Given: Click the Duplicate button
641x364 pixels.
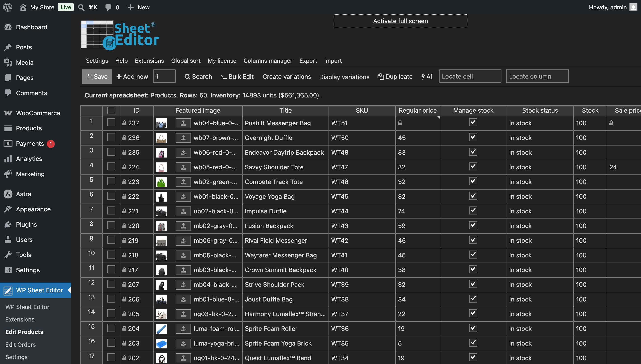Looking at the screenshot, I should [x=395, y=77].
